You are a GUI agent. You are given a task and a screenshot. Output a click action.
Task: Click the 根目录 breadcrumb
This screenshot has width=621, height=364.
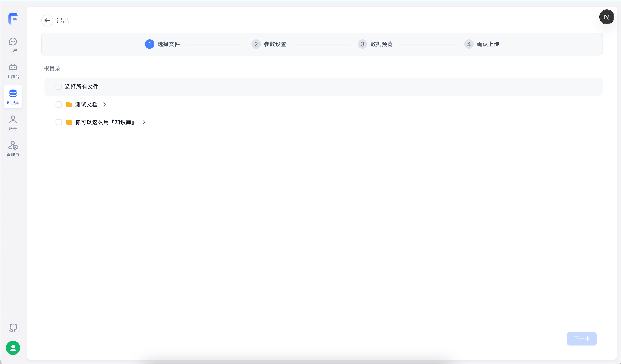[52, 68]
